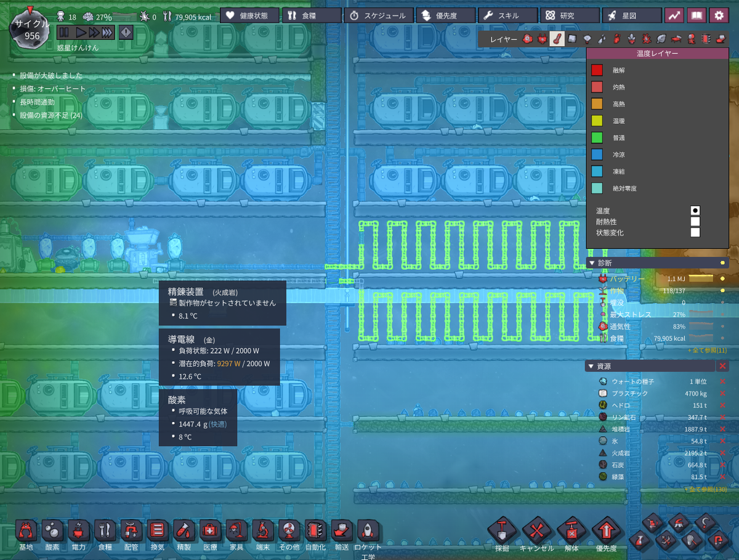The width and height of the screenshot is (739, 560).
Task: Pause the game with the pause button
Action: (64, 32)
